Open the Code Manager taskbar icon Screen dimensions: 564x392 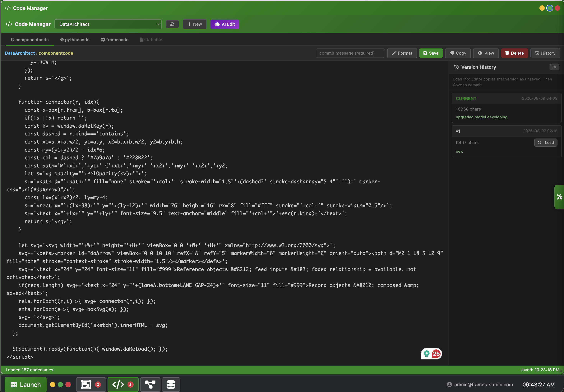(x=123, y=384)
